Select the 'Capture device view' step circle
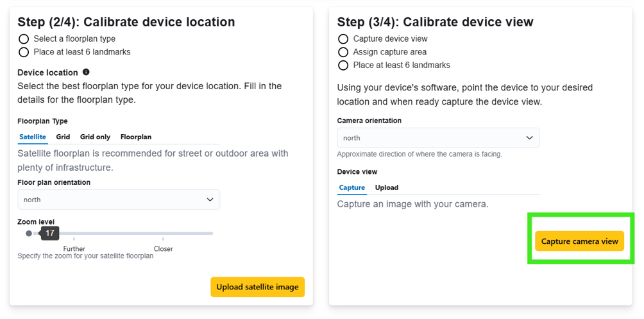 pos(343,39)
